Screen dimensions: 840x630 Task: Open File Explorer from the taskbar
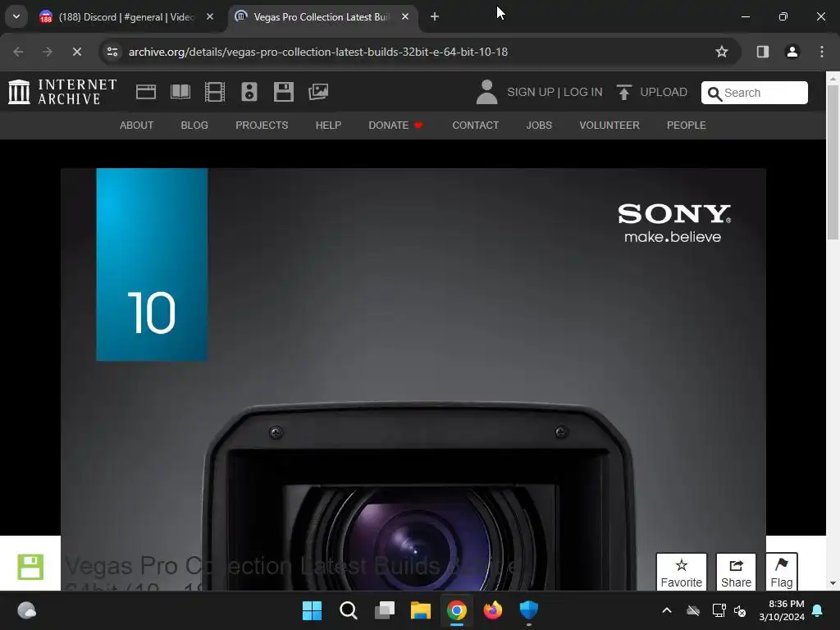(421, 610)
